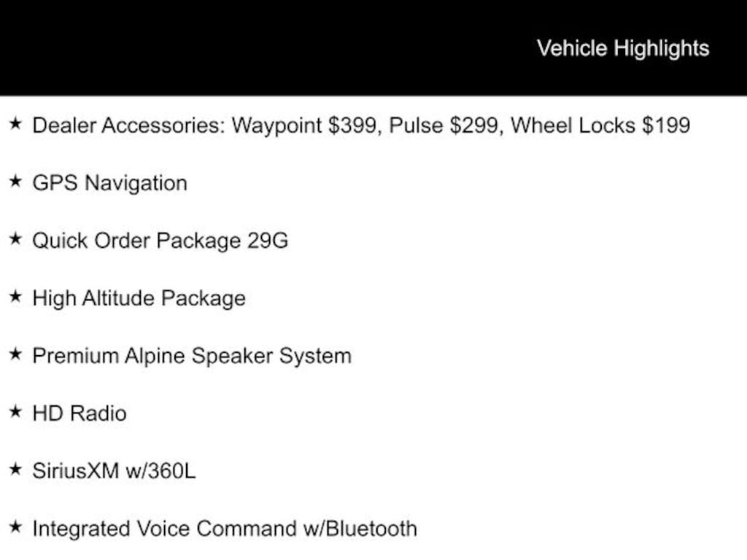Click the Wheel Locks $199 price

click(x=600, y=125)
